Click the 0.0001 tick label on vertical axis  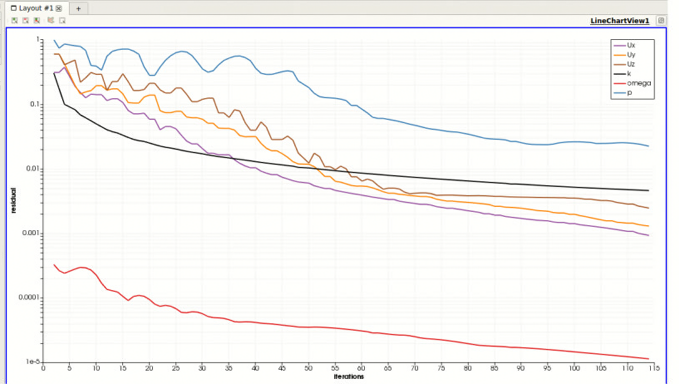pyautogui.click(x=29, y=297)
